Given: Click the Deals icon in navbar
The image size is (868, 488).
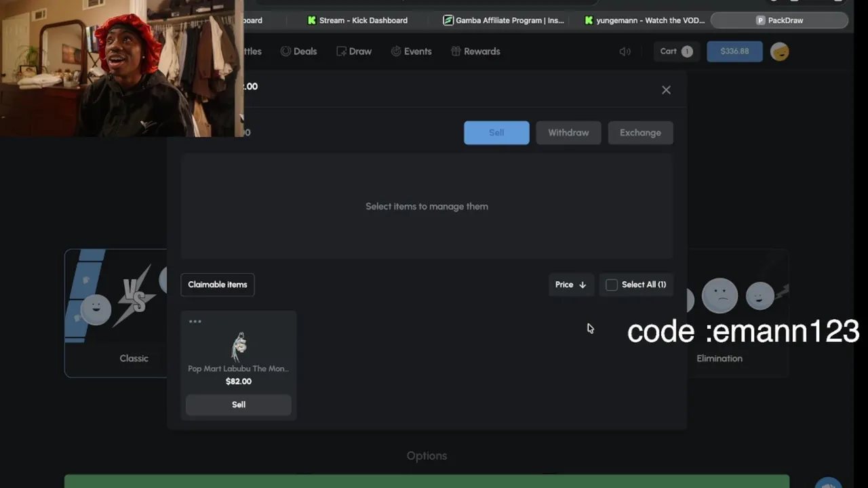Looking at the screenshot, I should point(285,52).
